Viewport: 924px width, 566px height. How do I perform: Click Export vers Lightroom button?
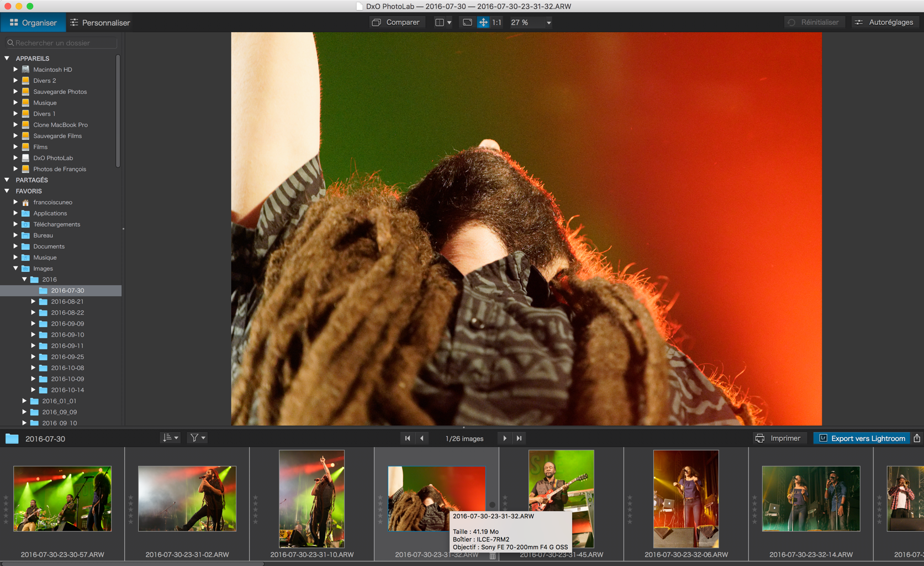pos(862,438)
